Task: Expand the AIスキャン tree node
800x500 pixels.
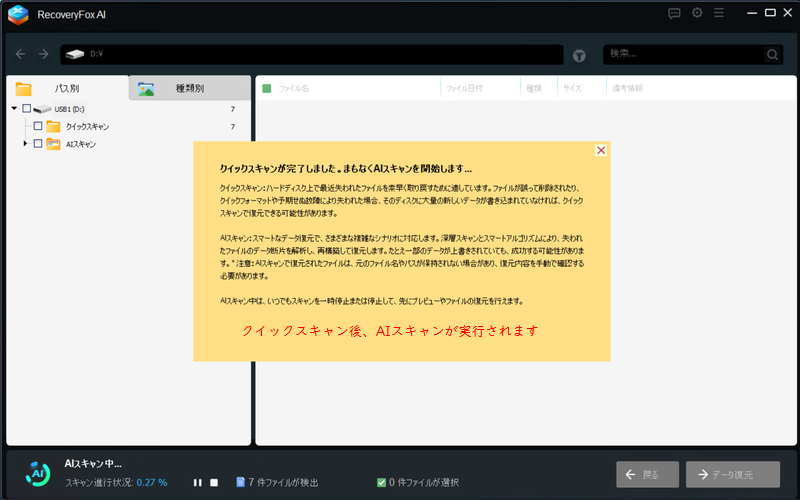Action: click(25, 144)
